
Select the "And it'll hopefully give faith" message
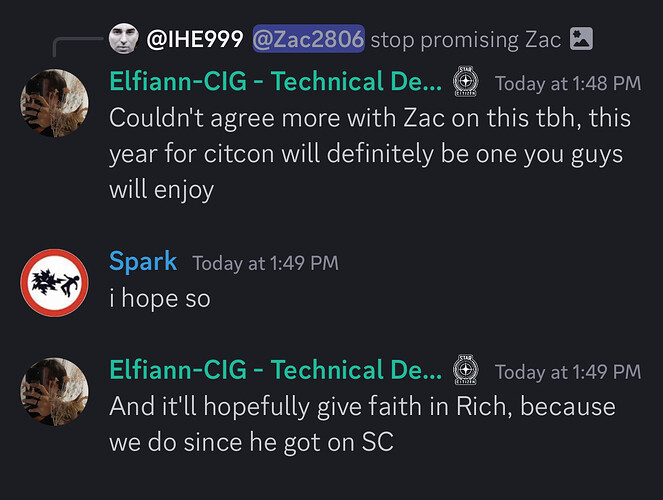pos(362,424)
